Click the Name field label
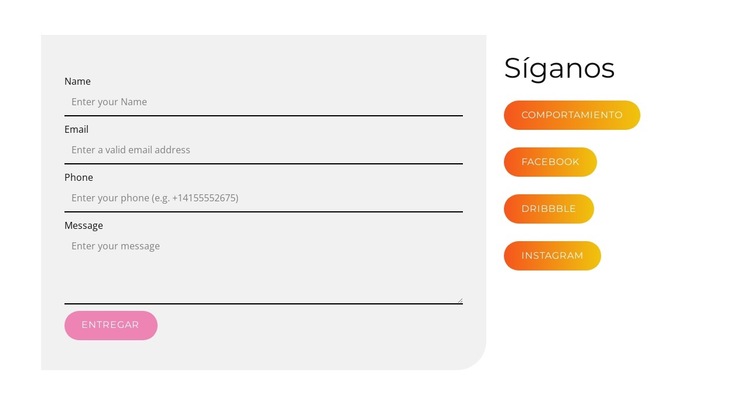Viewport: 750px width, 405px height. 78,81
